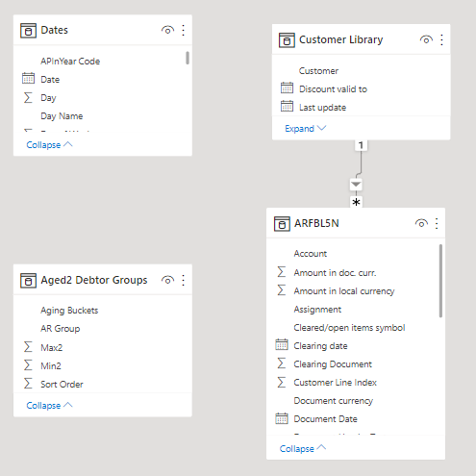Image resolution: width=476 pixels, height=476 pixels.
Task: Open ARFBL5N table more options
Action: [437, 223]
